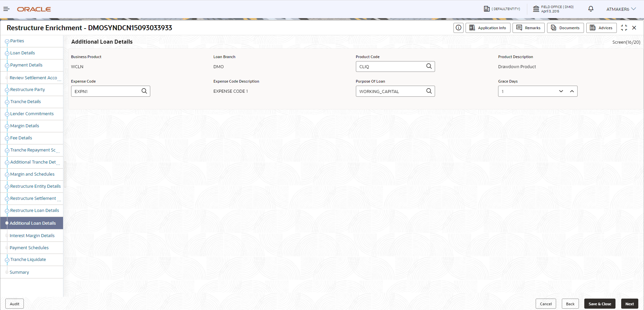The width and height of the screenshot is (644, 310).
Task: Search for a Product Code value
Action: (429, 66)
